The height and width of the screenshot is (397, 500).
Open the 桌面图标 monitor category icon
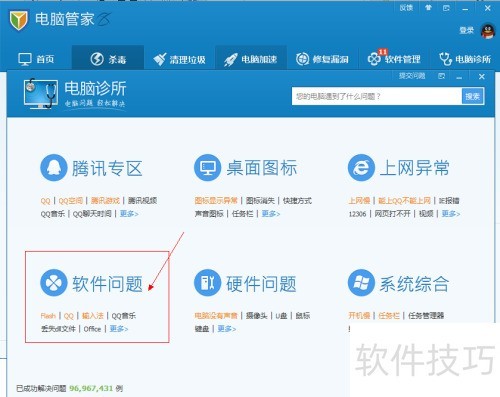pos(207,168)
